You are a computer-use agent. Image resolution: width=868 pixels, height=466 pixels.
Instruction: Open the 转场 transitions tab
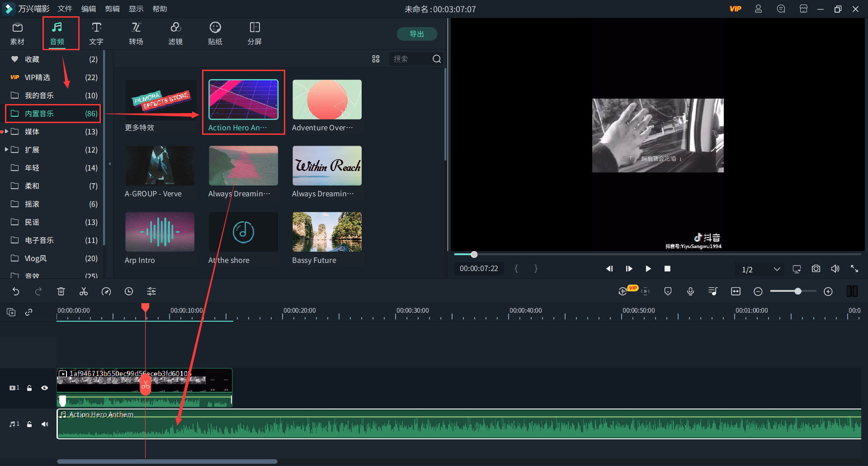pyautogui.click(x=136, y=33)
